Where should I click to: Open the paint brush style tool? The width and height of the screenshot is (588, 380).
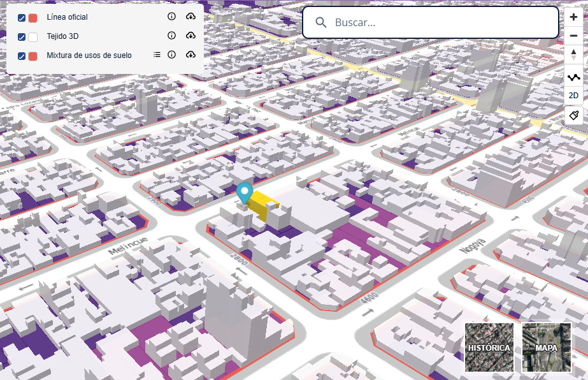573,115
